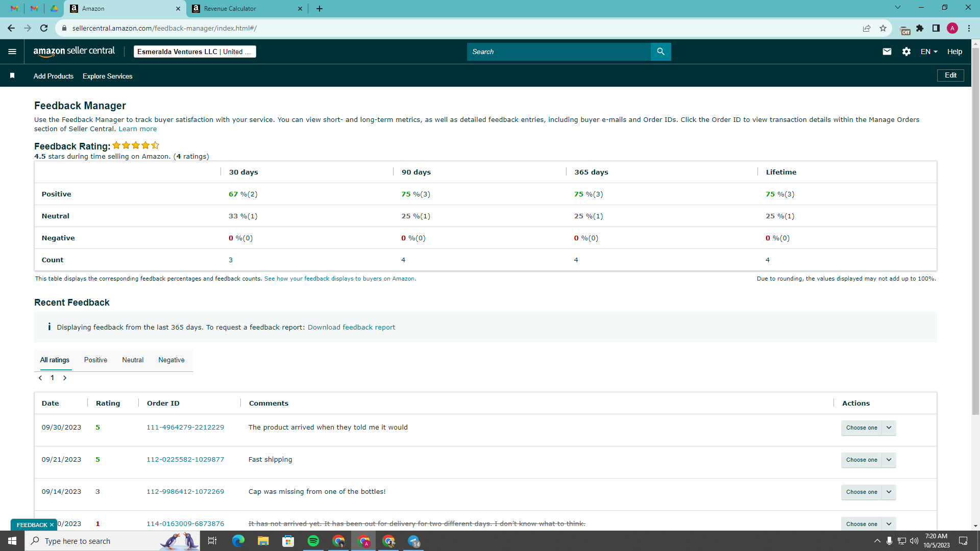Click the Edit button
Image resolution: width=980 pixels, height=551 pixels.
[x=950, y=76]
